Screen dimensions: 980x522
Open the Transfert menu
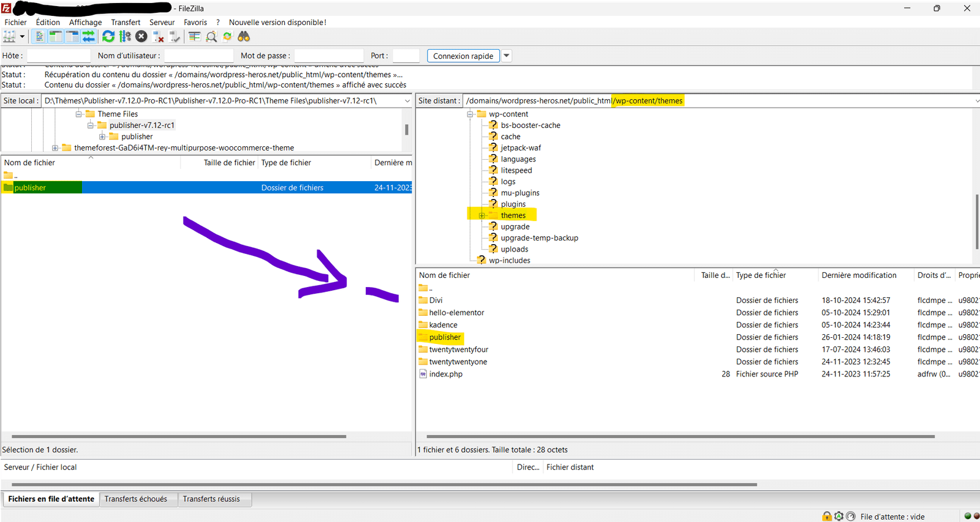[x=126, y=22]
